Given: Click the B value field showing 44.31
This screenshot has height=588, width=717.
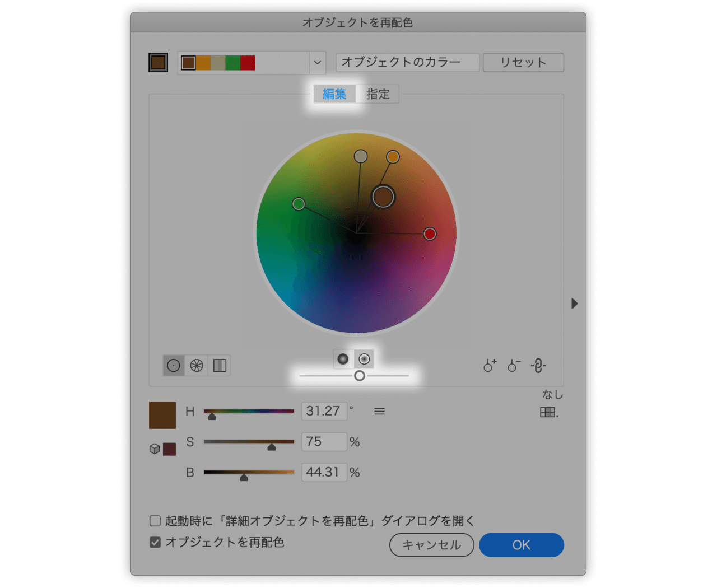Looking at the screenshot, I should point(324,472).
